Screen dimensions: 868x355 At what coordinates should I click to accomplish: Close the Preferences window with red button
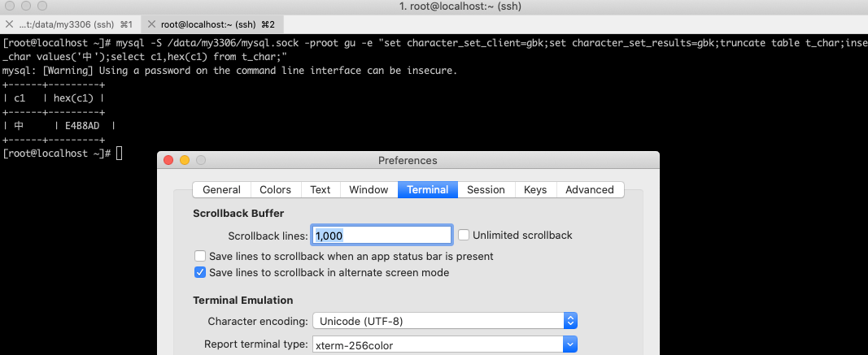pos(168,160)
